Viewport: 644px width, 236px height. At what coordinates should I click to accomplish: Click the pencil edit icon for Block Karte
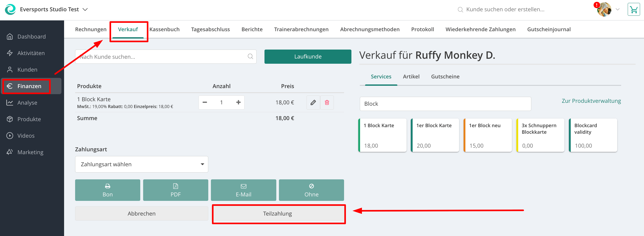click(313, 103)
